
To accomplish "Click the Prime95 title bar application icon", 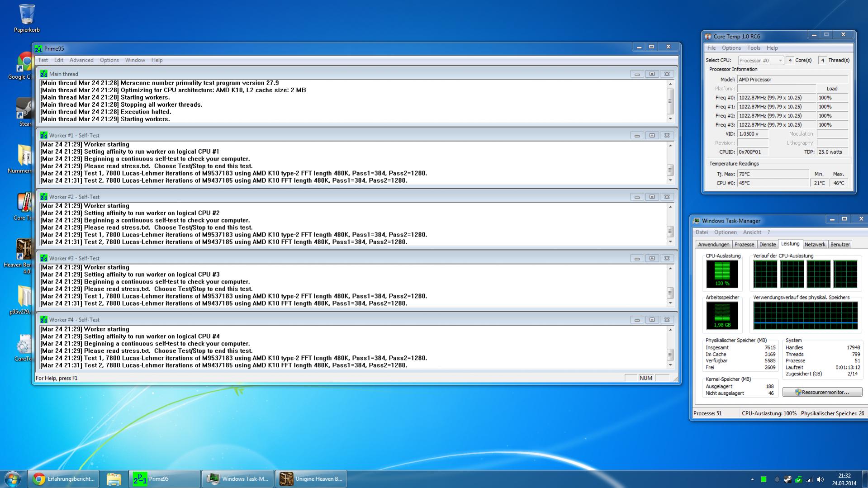I will pyautogui.click(x=38, y=49).
